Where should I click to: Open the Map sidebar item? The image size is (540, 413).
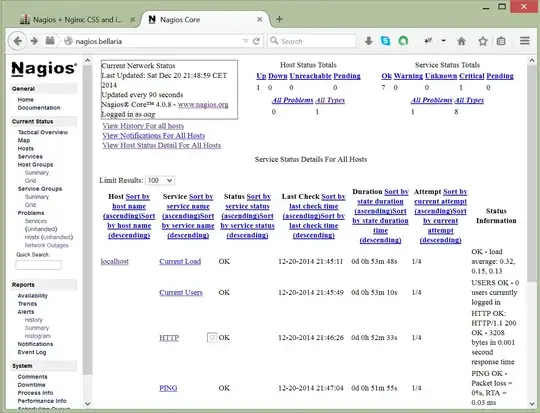24,140
